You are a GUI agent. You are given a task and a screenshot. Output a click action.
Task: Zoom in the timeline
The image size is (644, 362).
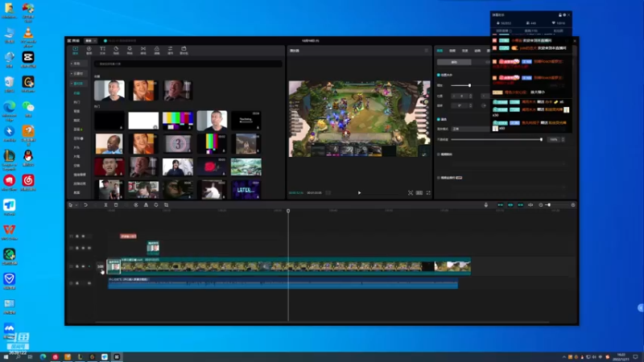[573, 205]
